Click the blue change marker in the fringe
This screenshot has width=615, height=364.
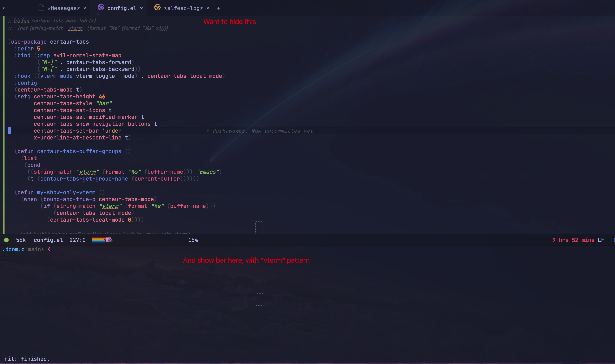coord(10,131)
